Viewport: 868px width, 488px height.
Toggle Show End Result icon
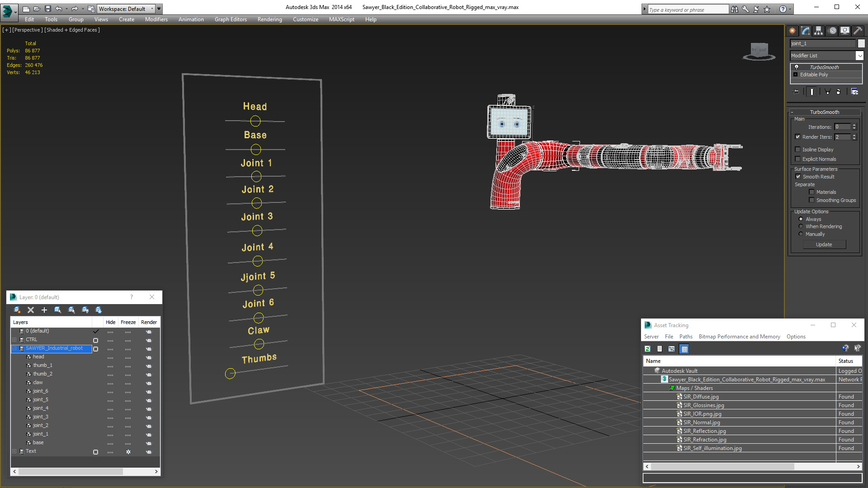pyautogui.click(x=812, y=92)
